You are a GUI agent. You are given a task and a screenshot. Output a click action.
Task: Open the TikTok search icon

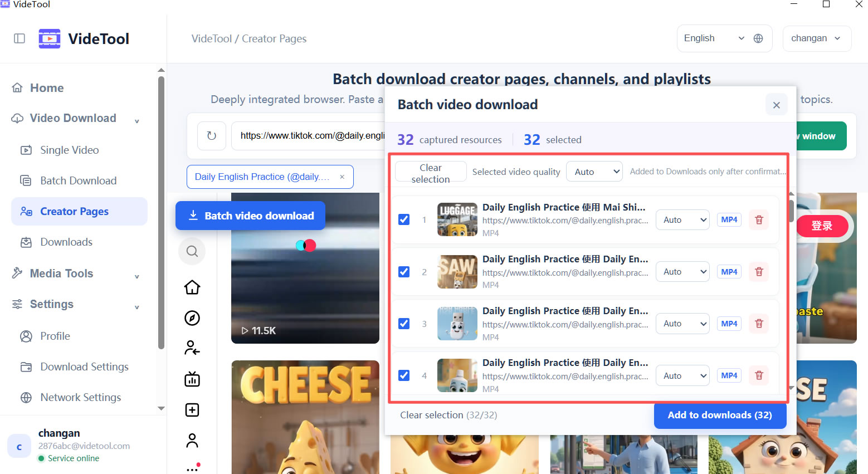[x=192, y=251]
